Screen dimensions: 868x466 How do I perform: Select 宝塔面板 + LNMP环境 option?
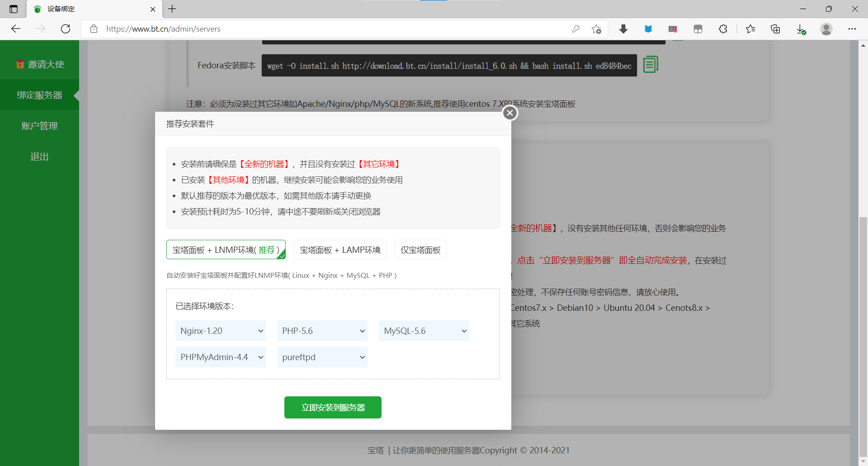(x=226, y=250)
